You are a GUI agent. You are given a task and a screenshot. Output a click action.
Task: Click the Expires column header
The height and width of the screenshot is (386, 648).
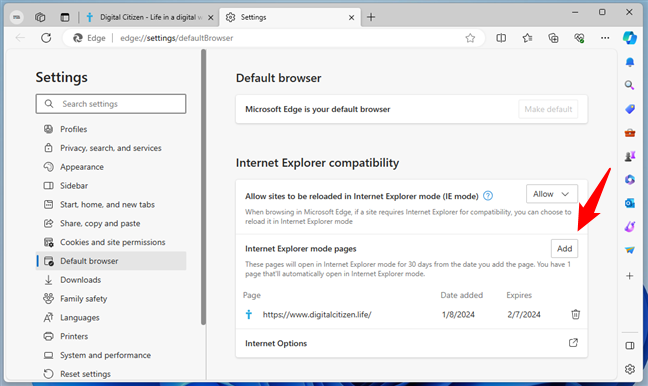519,295
